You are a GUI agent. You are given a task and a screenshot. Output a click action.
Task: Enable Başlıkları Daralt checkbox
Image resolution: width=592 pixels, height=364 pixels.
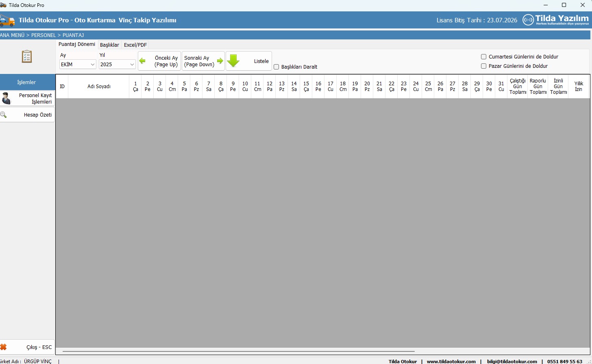[276, 67]
